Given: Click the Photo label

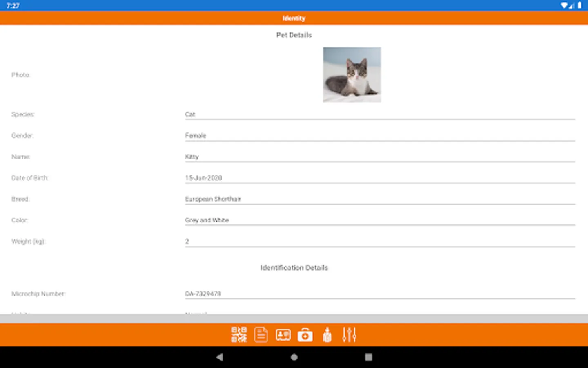Looking at the screenshot, I should (x=21, y=75).
